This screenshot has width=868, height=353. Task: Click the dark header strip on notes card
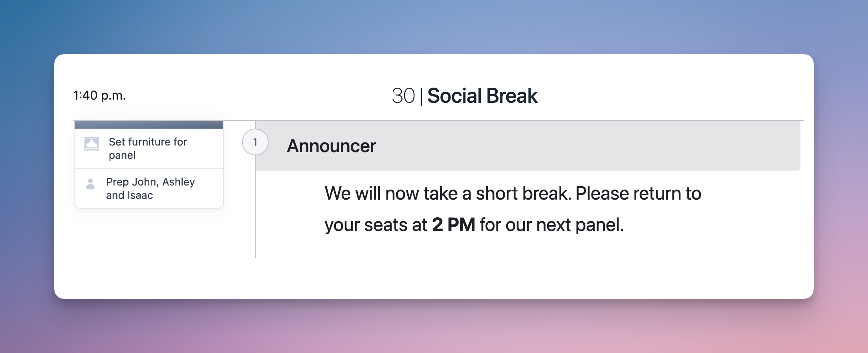(149, 125)
